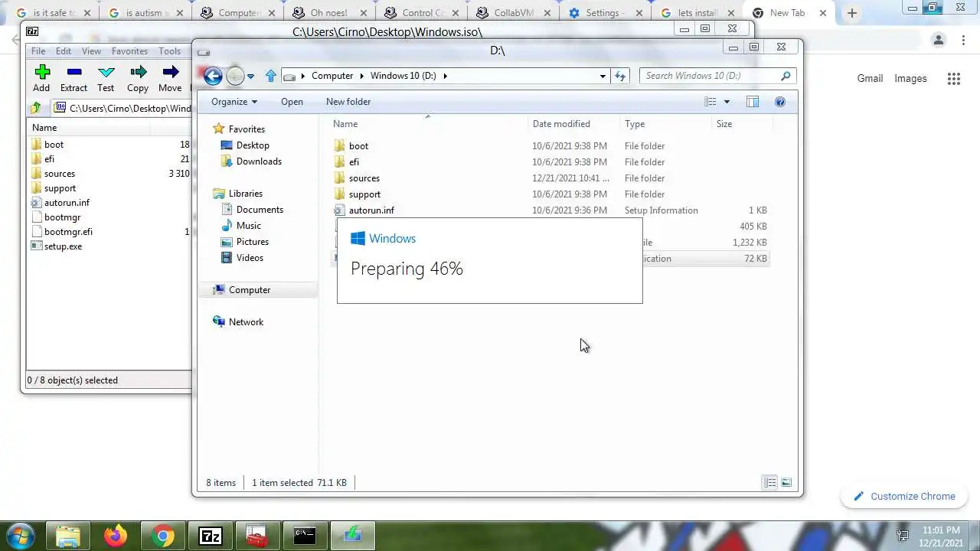Select the efi folder in Explorer
The width and height of the screenshot is (980, 551).
[354, 162]
